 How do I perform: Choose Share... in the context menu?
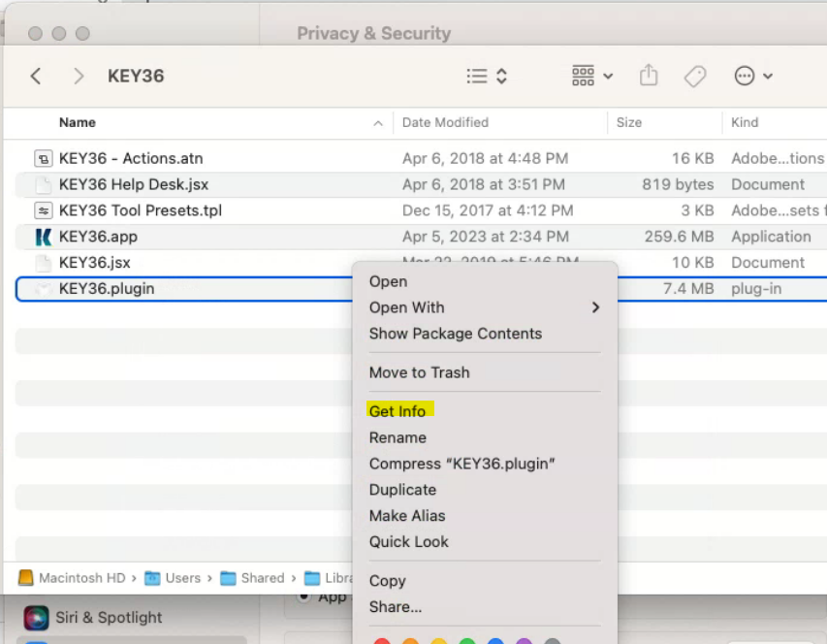point(396,607)
